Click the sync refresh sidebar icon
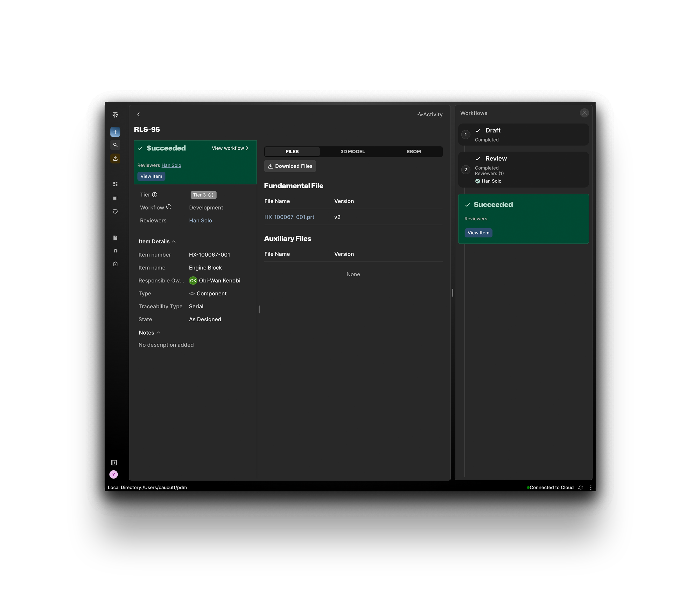Screen dimensions: 700x598 [x=115, y=211]
